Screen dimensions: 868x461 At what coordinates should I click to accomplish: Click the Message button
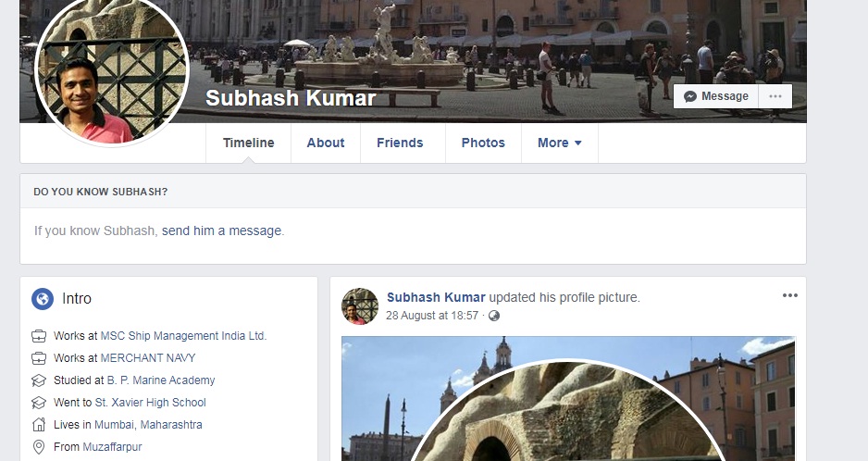715,96
